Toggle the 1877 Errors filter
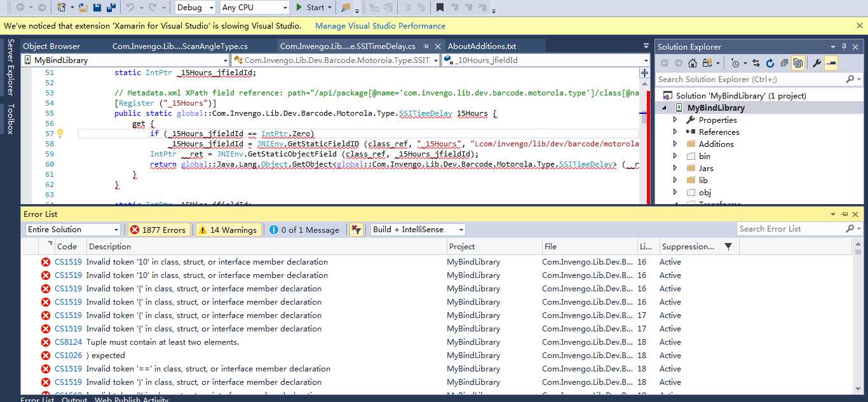 (x=158, y=230)
